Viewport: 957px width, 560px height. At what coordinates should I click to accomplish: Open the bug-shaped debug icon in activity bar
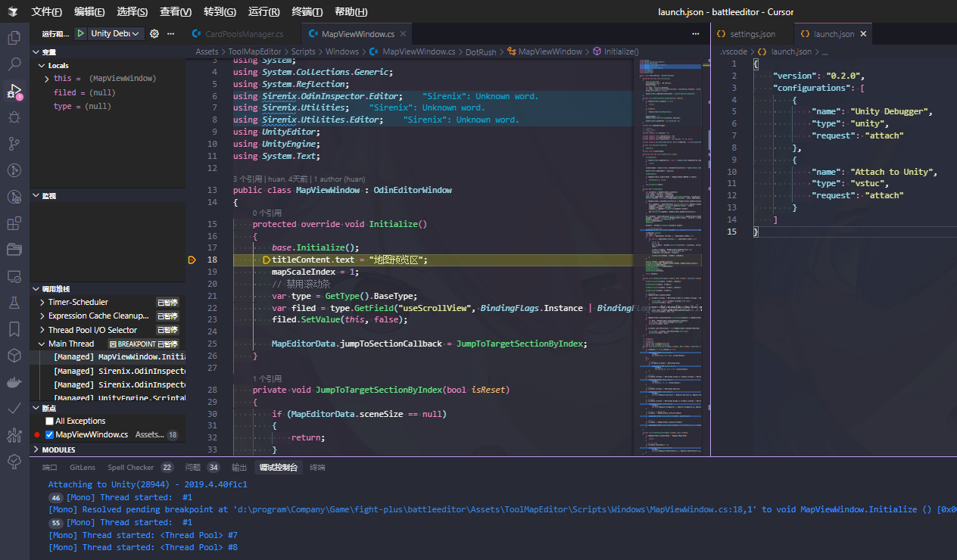[x=14, y=117]
